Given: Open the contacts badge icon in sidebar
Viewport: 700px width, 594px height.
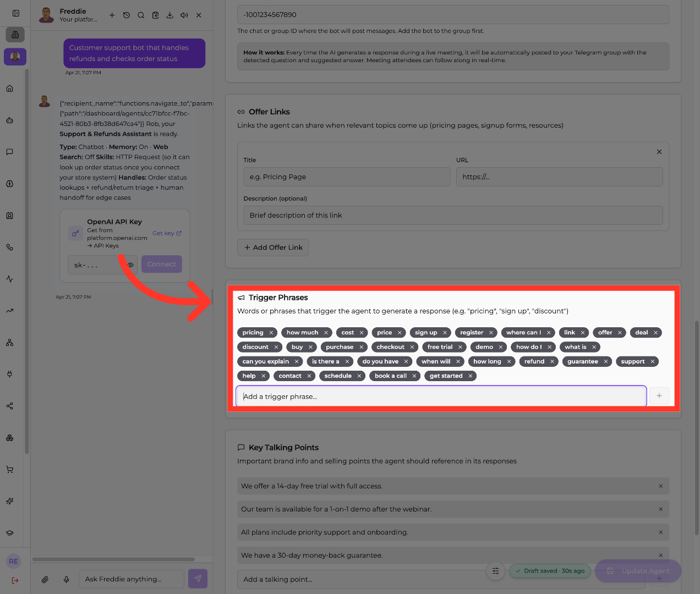Looking at the screenshot, I should pyautogui.click(x=10, y=216).
